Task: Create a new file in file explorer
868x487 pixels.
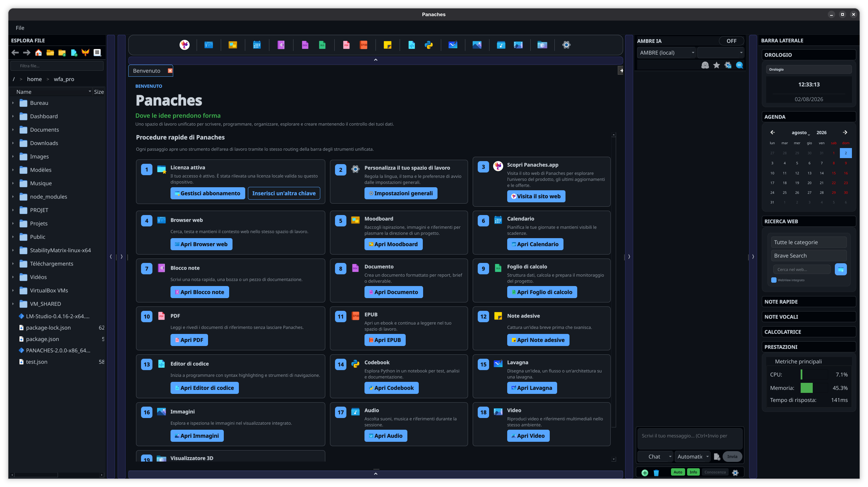Action: 74,53
